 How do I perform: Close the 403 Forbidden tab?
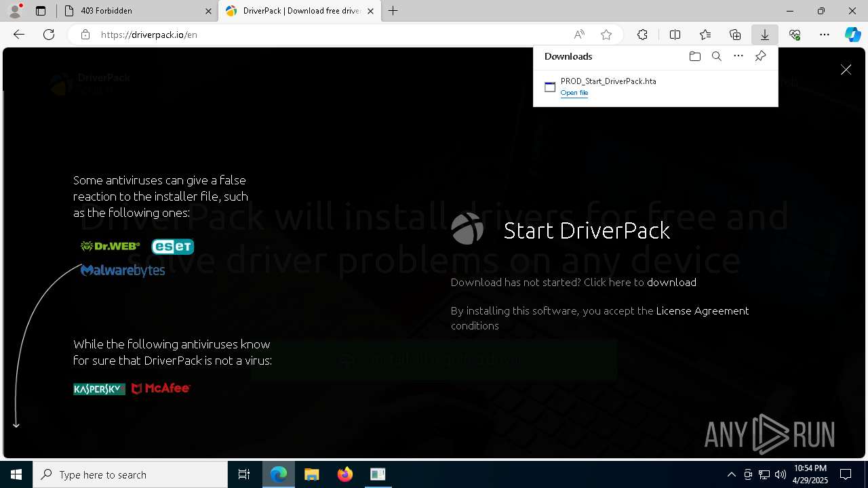pyautogui.click(x=208, y=11)
